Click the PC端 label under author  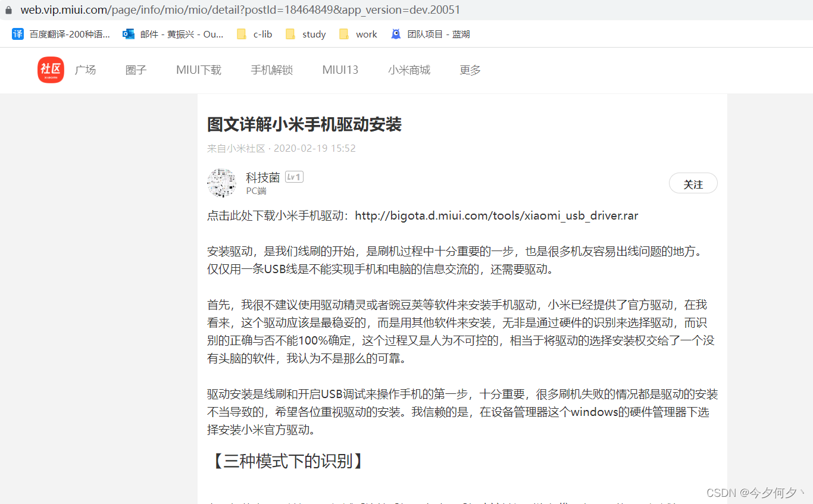(x=257, y=191)
